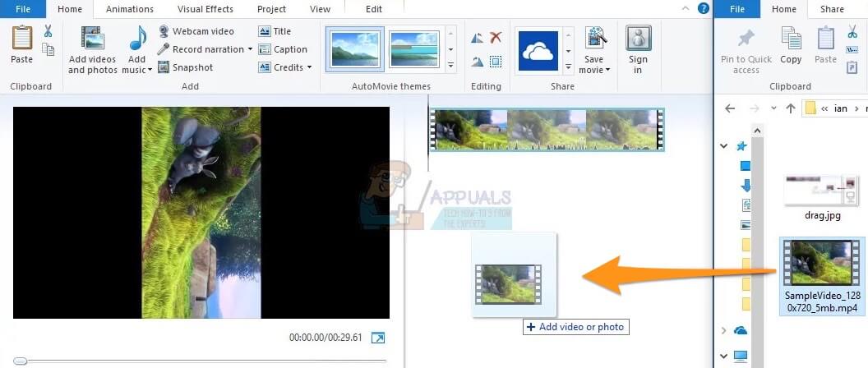Click the Sign in user icon
This screenshot has width=868, height=368.
click(x=638, y=39)
